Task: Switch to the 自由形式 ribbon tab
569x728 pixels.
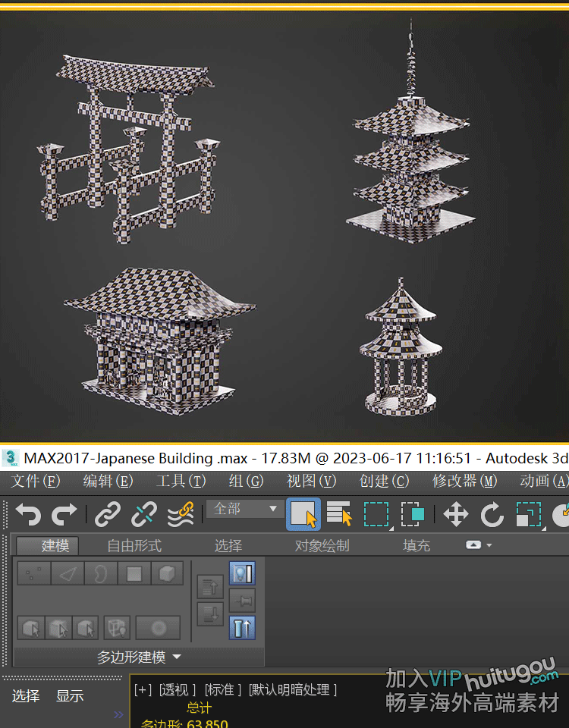Action: [x=134, y=545]
